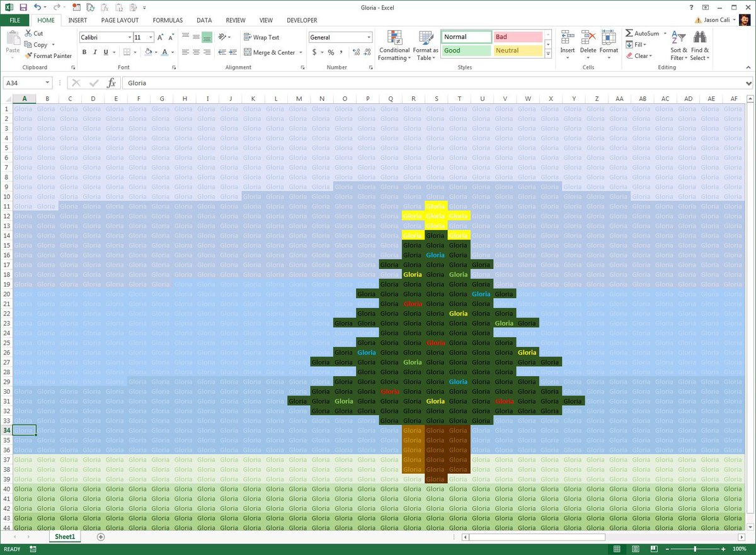Toggle Underline formatting

click(106, 52)
